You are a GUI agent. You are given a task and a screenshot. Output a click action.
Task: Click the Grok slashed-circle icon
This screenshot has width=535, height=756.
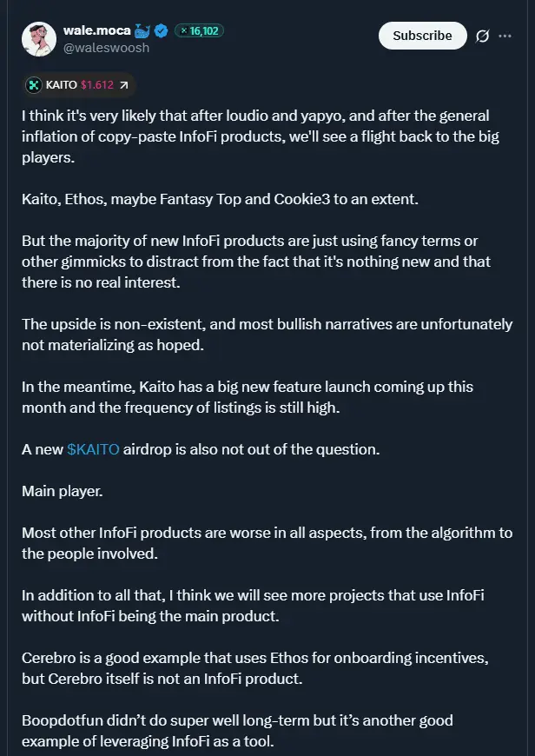(x=483, y=36)
